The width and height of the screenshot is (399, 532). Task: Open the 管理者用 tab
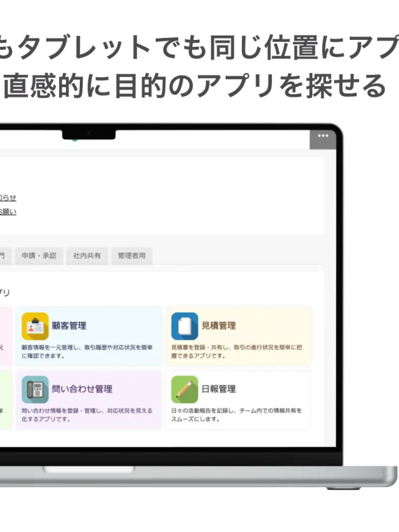(x=132, y=256)
